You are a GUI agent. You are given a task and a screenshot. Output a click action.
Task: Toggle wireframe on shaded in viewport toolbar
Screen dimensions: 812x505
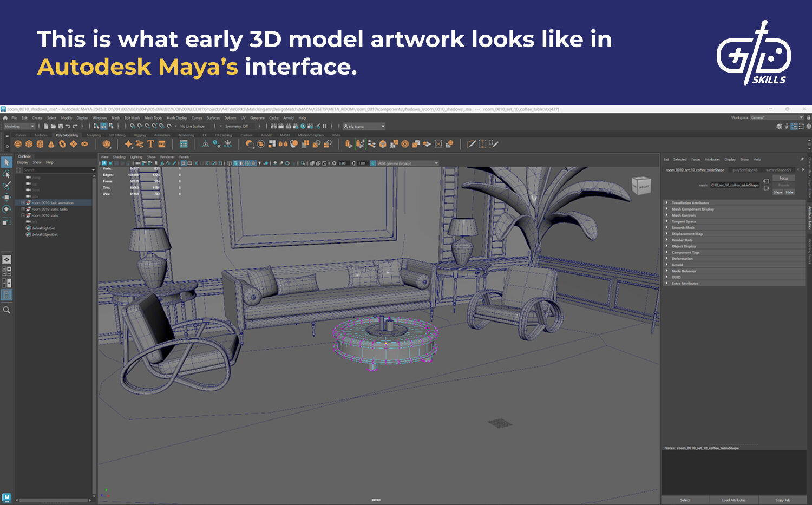coord(247,163)
